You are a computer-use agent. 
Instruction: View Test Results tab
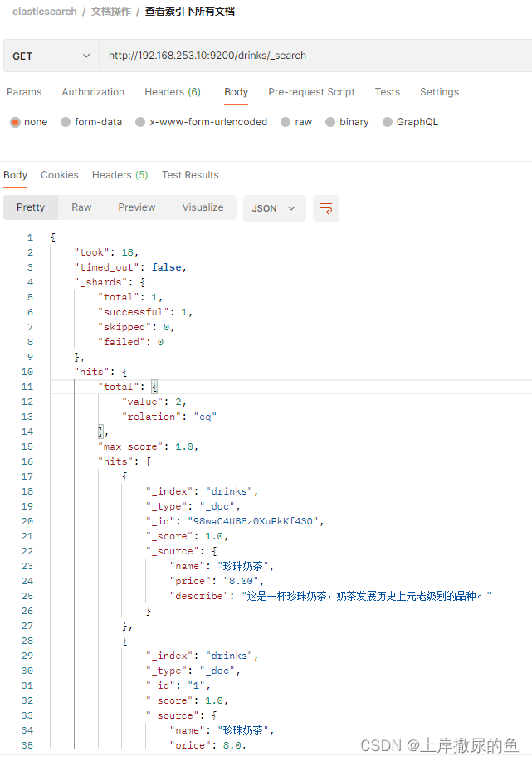[x=190, y=175]
